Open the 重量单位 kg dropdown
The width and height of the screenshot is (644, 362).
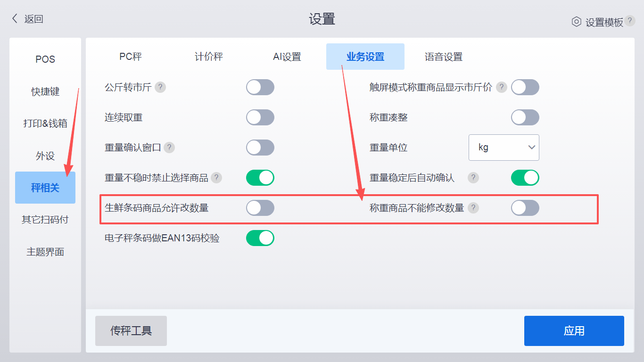click(504, 148)
